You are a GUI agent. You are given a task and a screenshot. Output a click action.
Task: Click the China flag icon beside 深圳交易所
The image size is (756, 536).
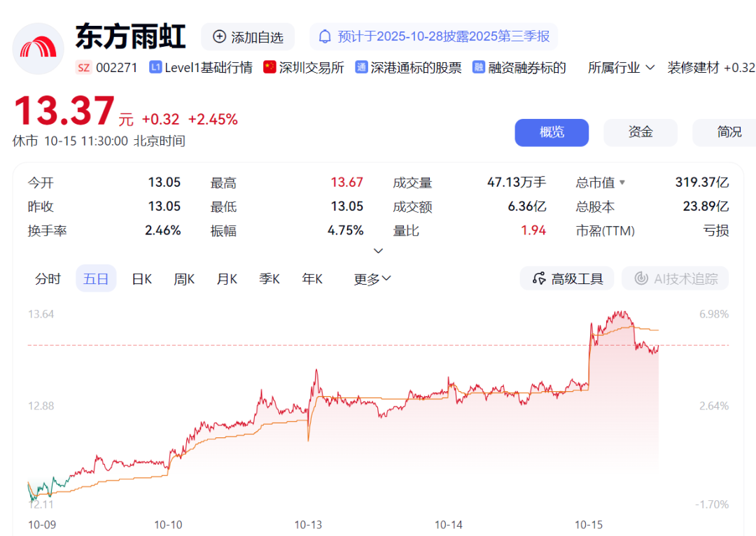tap(269, 67)
